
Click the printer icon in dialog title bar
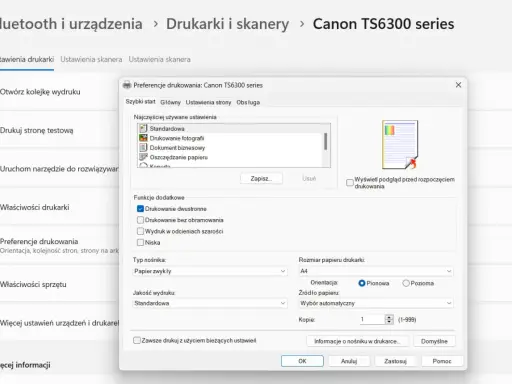click(127, 85)
